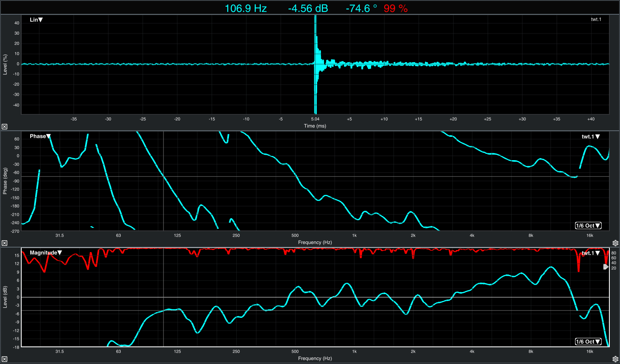
Task: Click the coherence threshold marker on Magnitude plot
Action: (x=606, y=267)
